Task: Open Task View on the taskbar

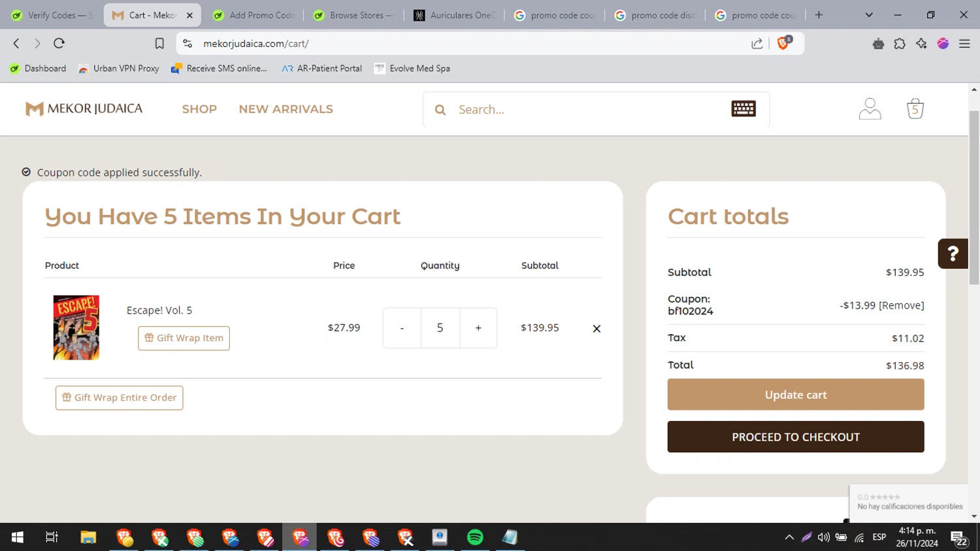Action: coord(52,537)
